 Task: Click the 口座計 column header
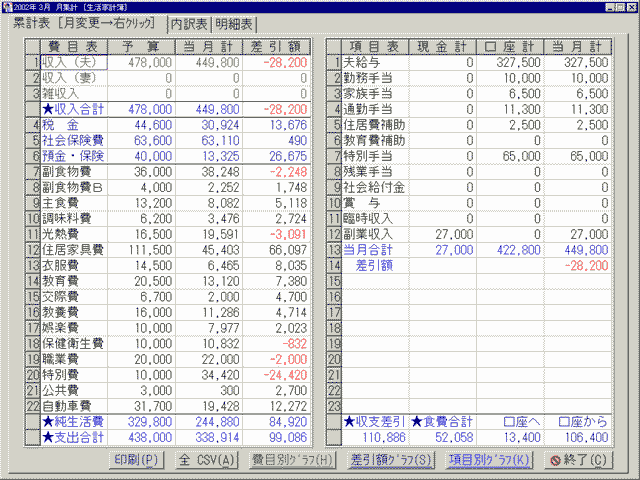tap(510, 47)
